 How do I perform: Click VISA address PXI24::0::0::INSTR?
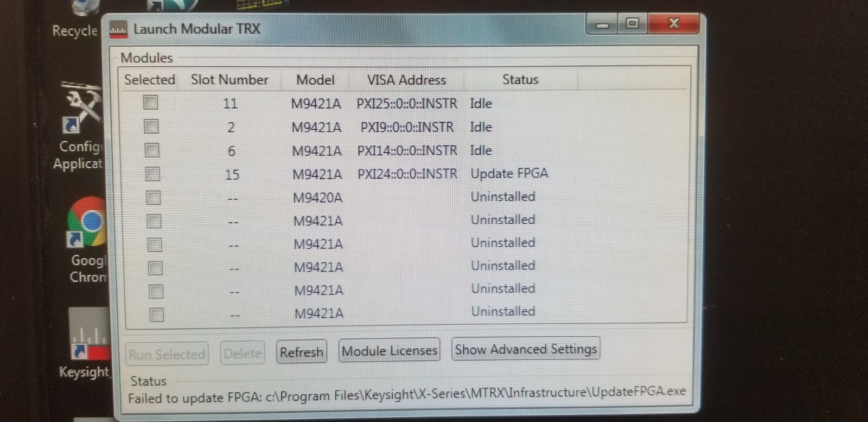coord(407,174)
